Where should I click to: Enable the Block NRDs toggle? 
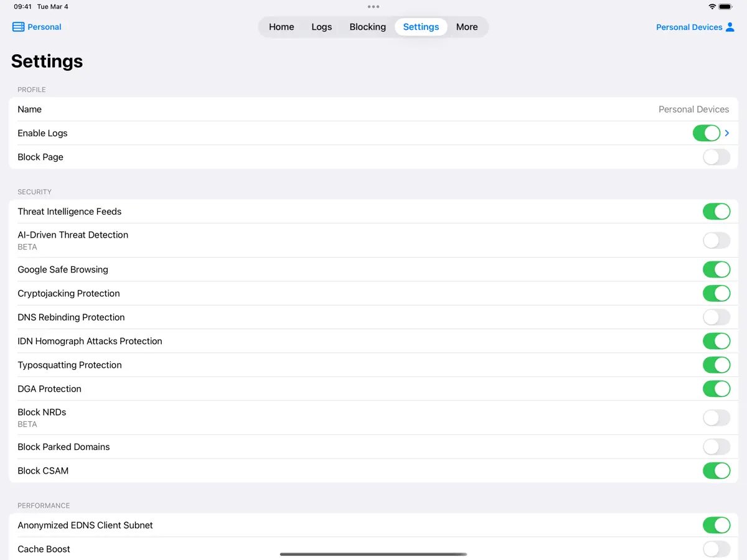[x=716, y=418]
